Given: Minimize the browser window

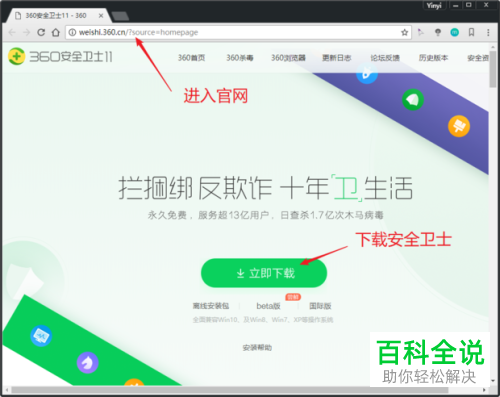Looking at the screenshot, I should [x=455, y=5].
